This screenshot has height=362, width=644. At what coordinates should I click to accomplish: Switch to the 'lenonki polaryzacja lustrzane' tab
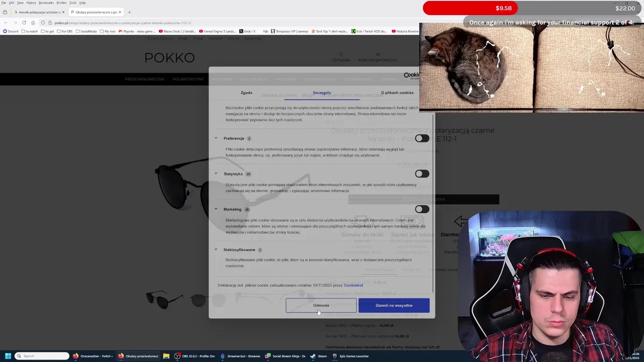(x=38, y=12)
